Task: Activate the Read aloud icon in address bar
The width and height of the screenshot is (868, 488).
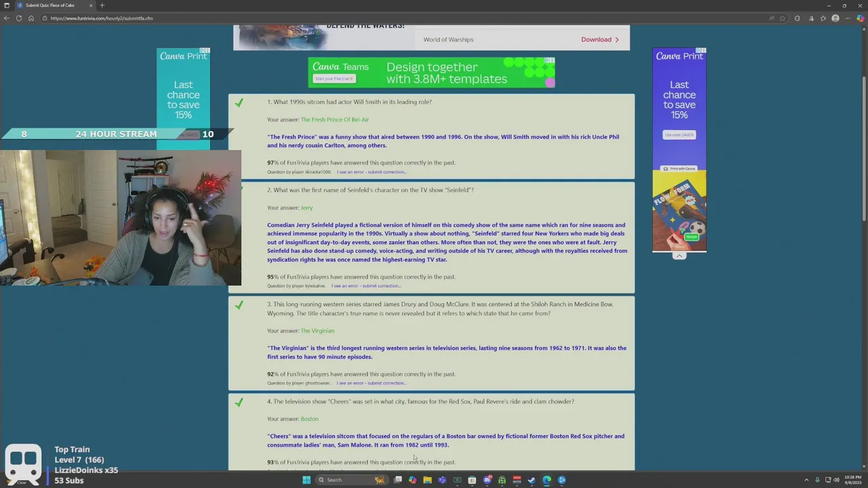Action: click(771, 18)
